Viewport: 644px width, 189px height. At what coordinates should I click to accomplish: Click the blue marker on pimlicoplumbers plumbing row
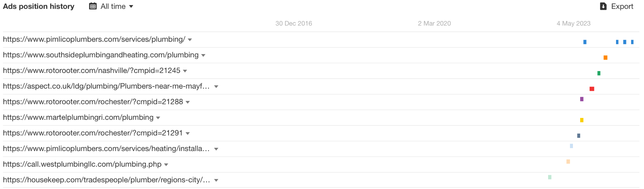pos(585,41)
